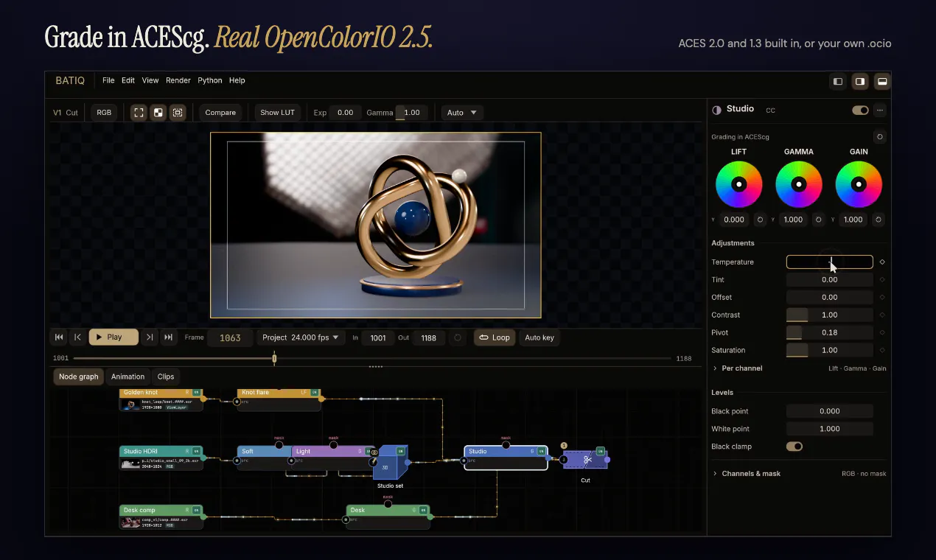Toggle the RGB channel view button
Screen dimensions: 936x560
point(104,113)
